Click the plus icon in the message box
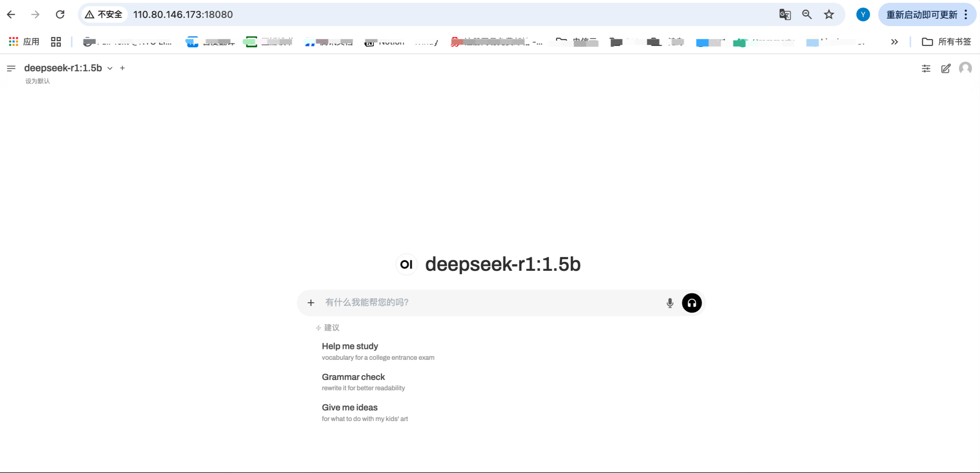 pyautogui.click(x=311, y=302)
